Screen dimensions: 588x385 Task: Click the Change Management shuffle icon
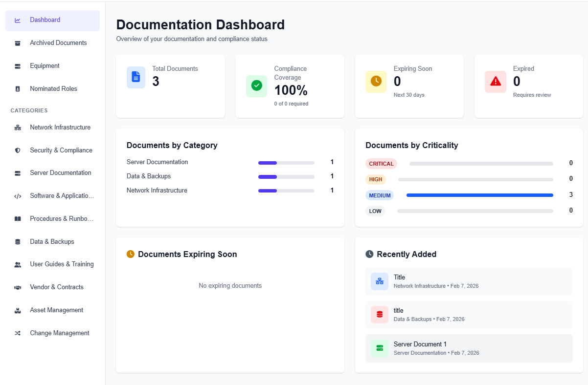click(x=18, y=333)
